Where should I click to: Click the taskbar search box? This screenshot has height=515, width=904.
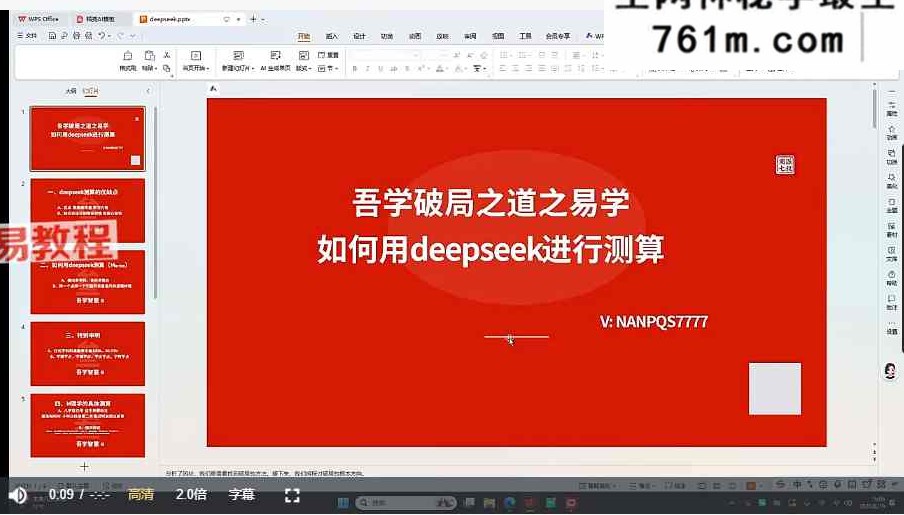(406, 503)
